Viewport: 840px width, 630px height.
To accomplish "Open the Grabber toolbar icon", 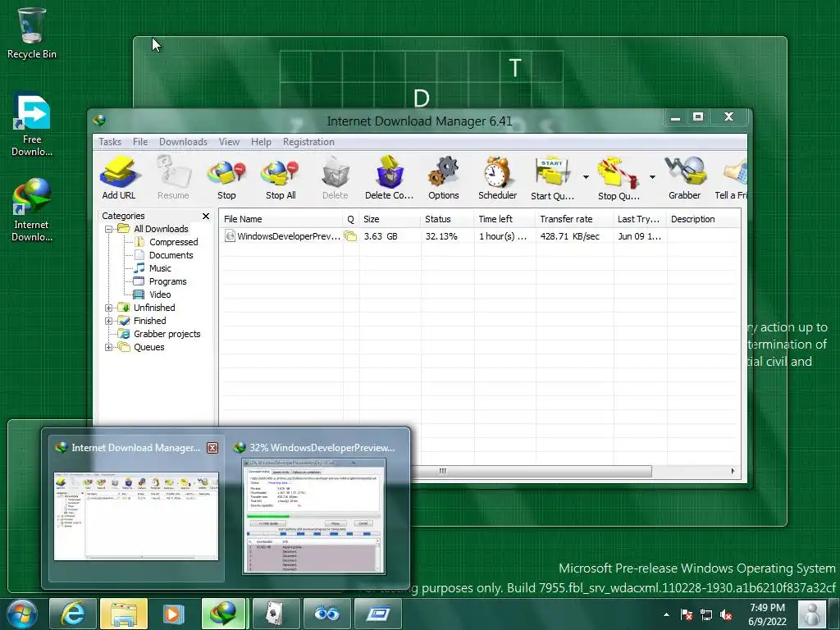I will coord(685,178).
